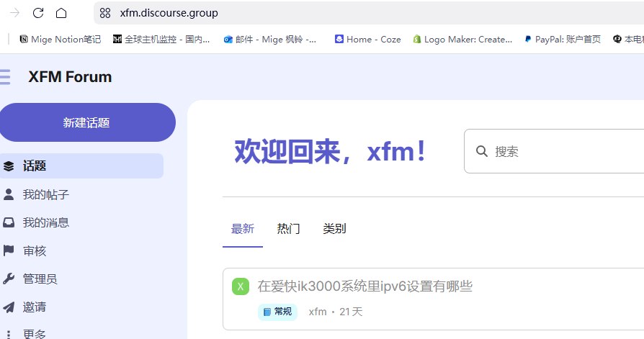Open the 常规 category badge
The image size is (644, 339).
(277, 312)
